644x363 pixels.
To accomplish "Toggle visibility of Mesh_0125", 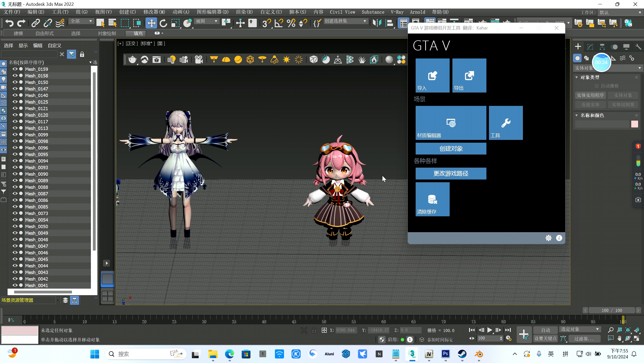I will (x=15, y=102).
